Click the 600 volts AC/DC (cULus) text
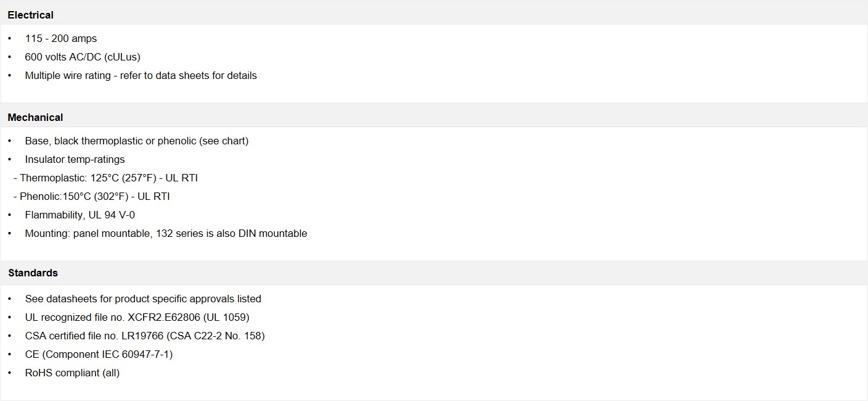This screenshot has height=401, width=868. point(83,57)
